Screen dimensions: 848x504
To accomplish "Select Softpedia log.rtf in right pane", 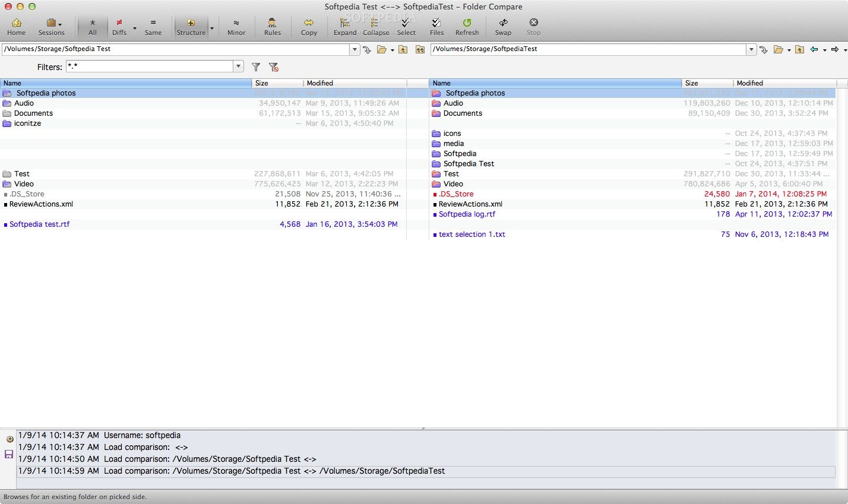I will 632,214.
